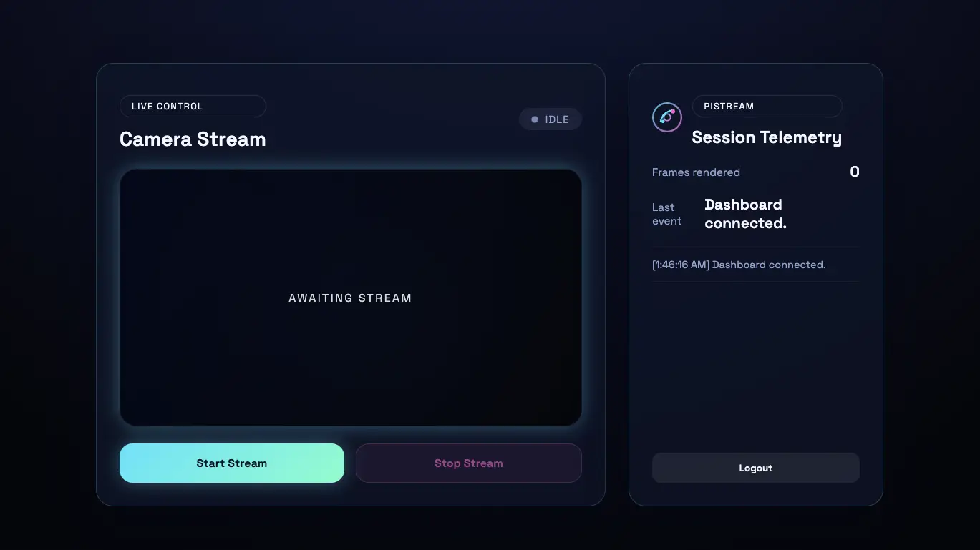Click the Session Telemetry heading
Image resolution: width=980 pixels, height=550 pixels.
coord(766,137)
